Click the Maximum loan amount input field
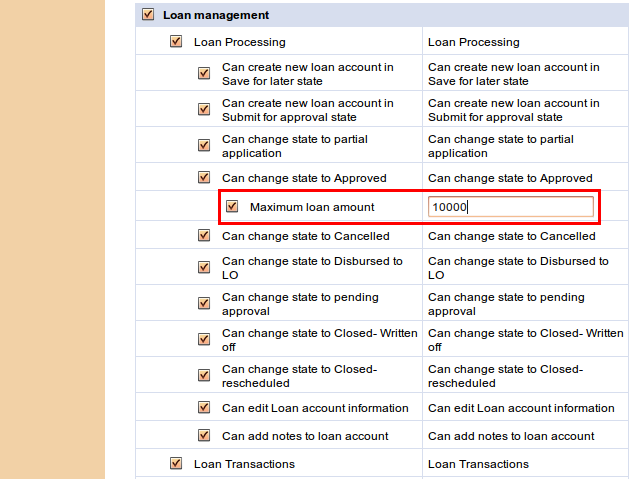Image resolution: width=636 pixels, height=479 pixels. (x=510, y=207)
